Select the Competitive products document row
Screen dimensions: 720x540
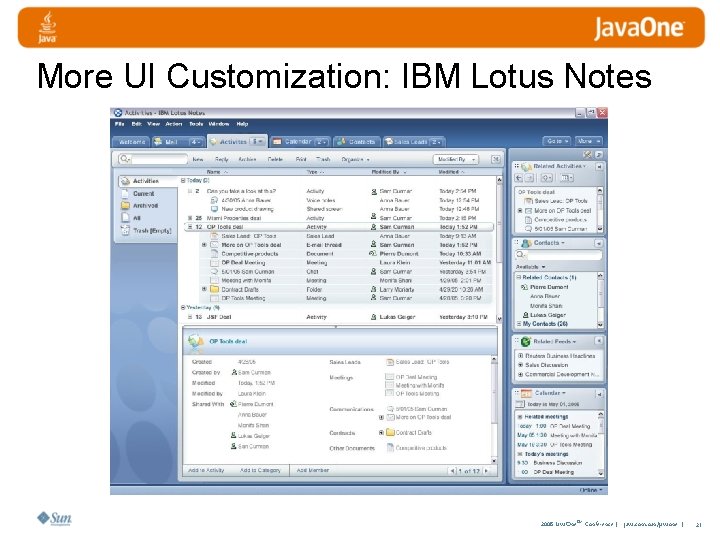click(345, 253)
